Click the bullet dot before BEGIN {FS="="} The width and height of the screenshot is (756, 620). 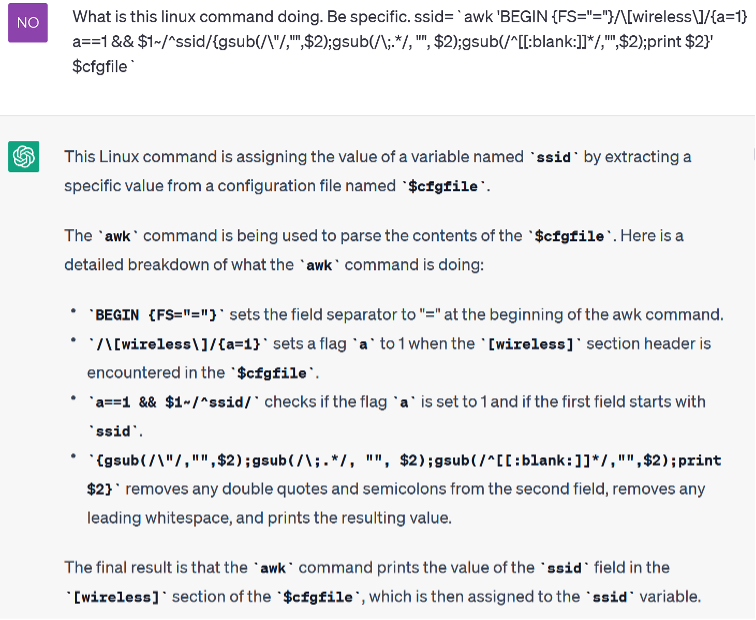pyautogui.click(x=73, y=313)
